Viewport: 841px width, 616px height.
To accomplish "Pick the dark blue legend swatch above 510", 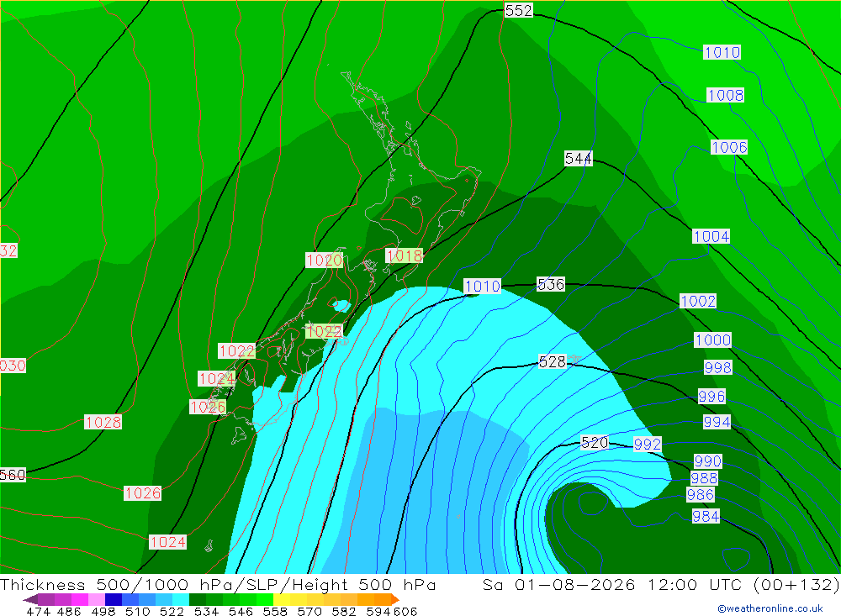I will click(114, 599).
